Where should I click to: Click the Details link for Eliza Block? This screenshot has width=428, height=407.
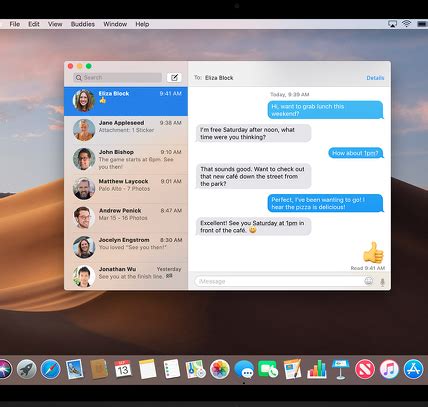coord(375,78)
